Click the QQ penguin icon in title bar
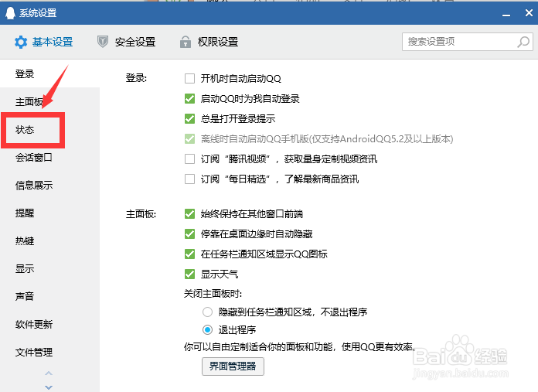 (10, 13)
